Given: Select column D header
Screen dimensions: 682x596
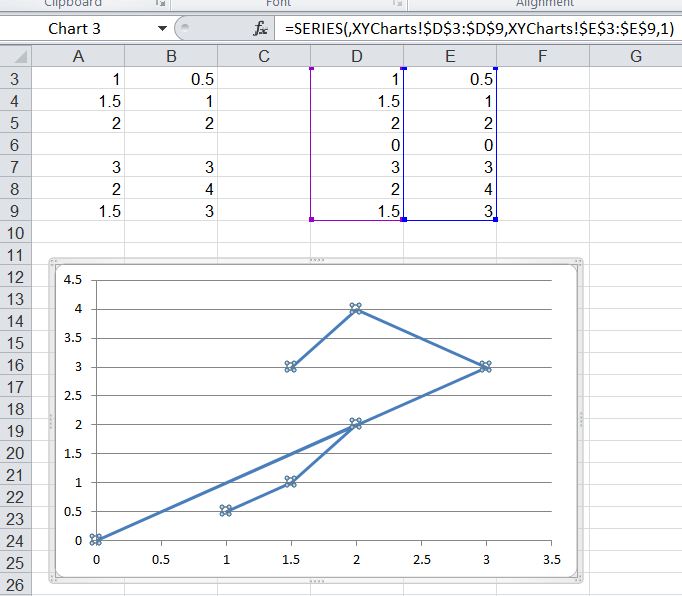Looking at the screenshot, I should [x=356, y=57].
